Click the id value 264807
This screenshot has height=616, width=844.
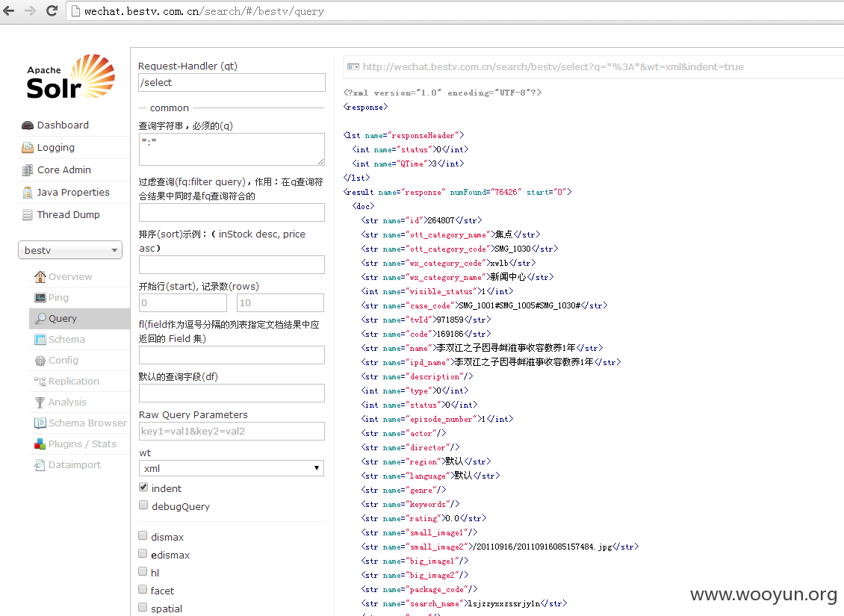click(441, 220)
